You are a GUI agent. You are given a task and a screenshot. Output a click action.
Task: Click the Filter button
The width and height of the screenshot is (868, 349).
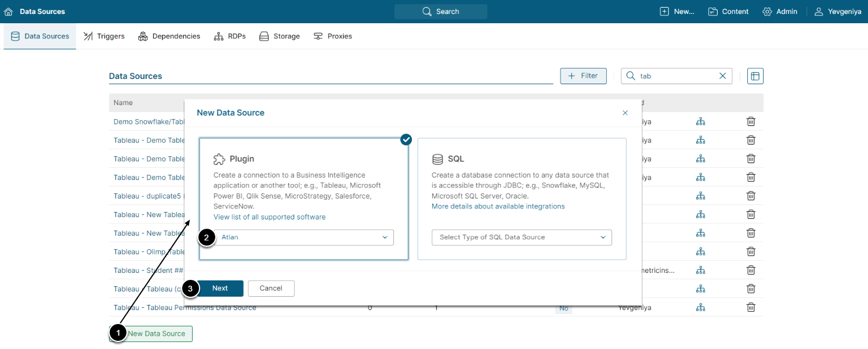[x=583, y=76]
